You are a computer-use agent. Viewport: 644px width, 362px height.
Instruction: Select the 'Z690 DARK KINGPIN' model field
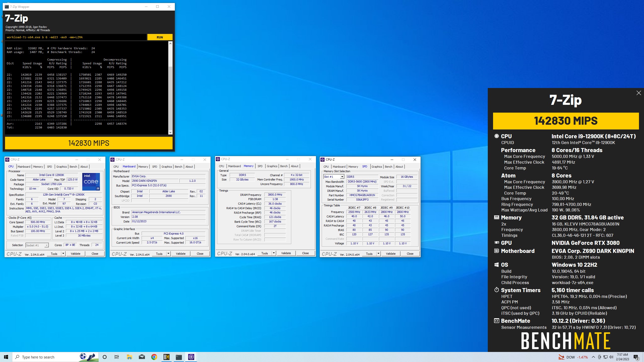point(155,181)
